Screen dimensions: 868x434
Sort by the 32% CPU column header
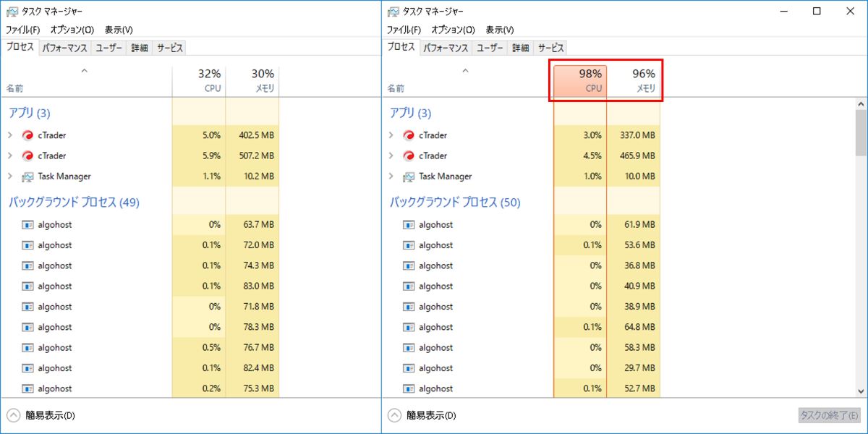point(199,80)
